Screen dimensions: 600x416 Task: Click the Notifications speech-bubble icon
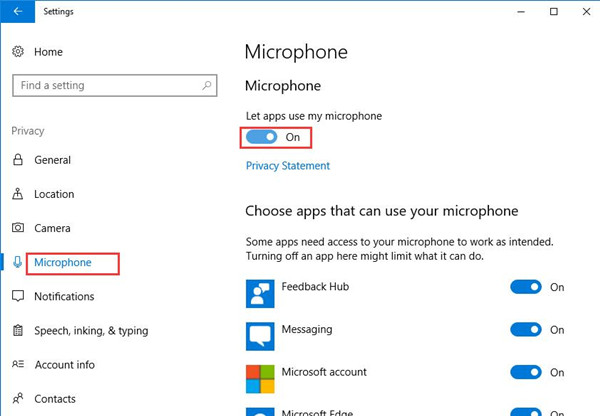pos(18,296)
